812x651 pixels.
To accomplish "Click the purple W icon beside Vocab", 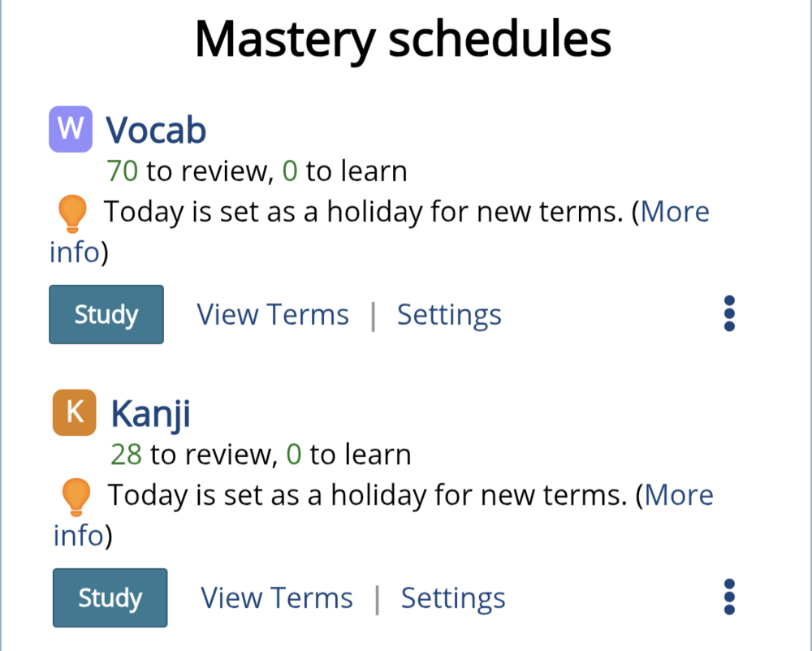I will click(x=71, y=129).
